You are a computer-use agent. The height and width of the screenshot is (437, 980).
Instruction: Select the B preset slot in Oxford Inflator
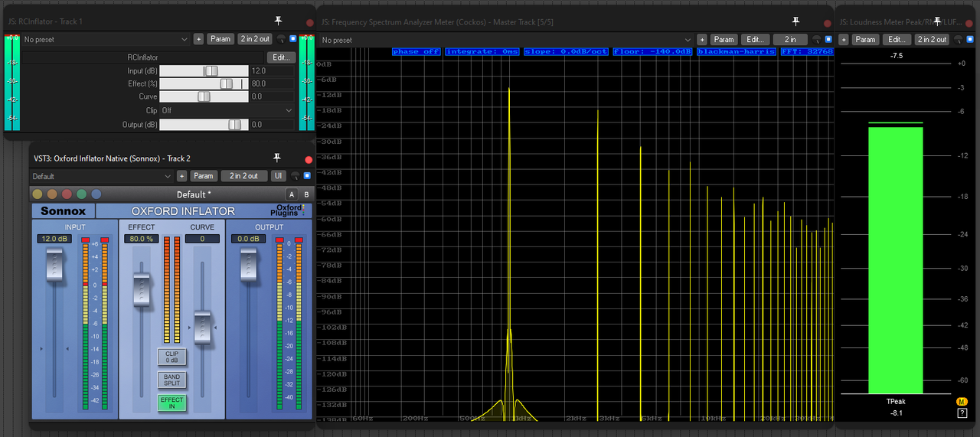click(305, 194)
